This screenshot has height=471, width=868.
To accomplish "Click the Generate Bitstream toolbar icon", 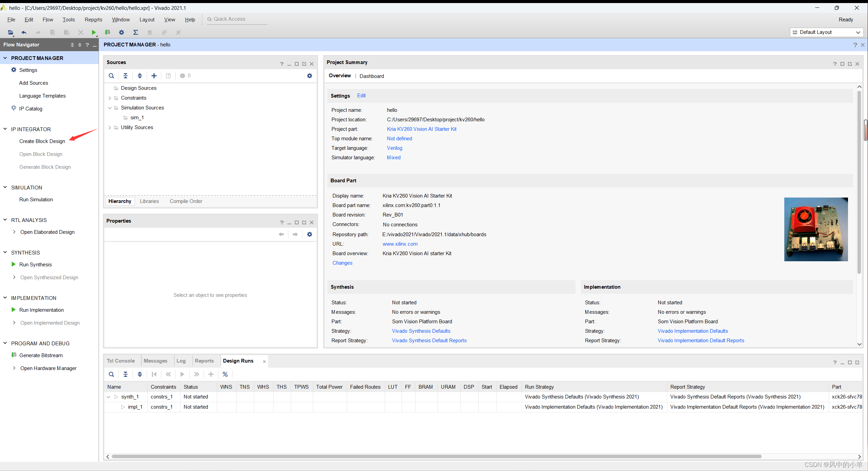I will (x=107, y=33).
